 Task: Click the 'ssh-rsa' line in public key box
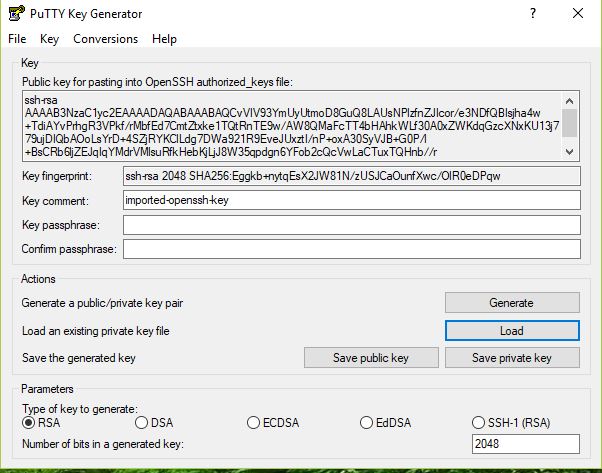click(x=41, y=100)
